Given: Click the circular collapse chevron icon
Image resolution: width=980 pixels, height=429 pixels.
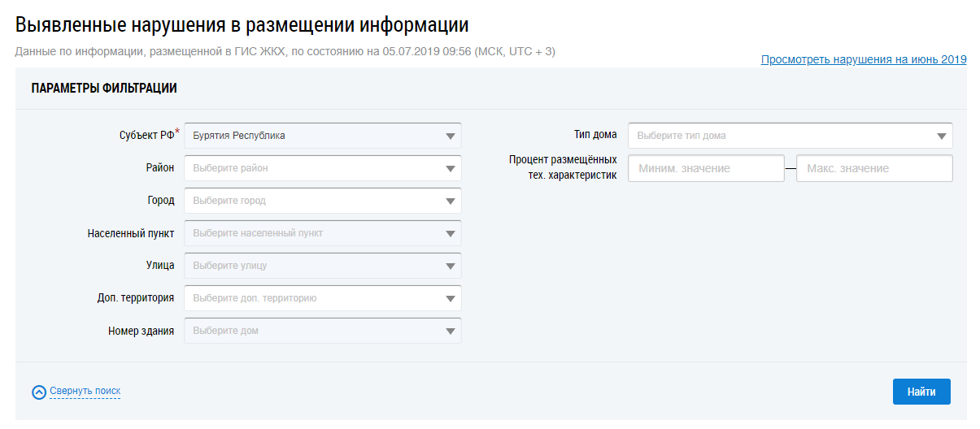Looking at the screenshot, I should tap(39, 392).
